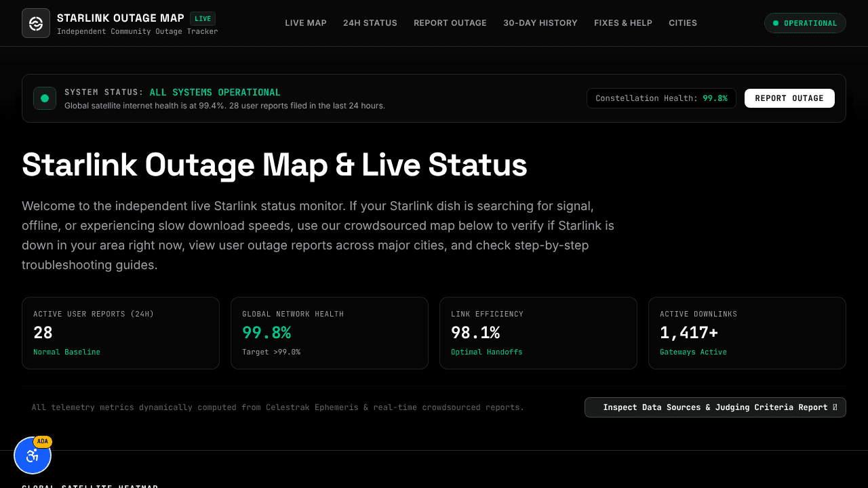Open the Live Map nav item

pos(306,23)
